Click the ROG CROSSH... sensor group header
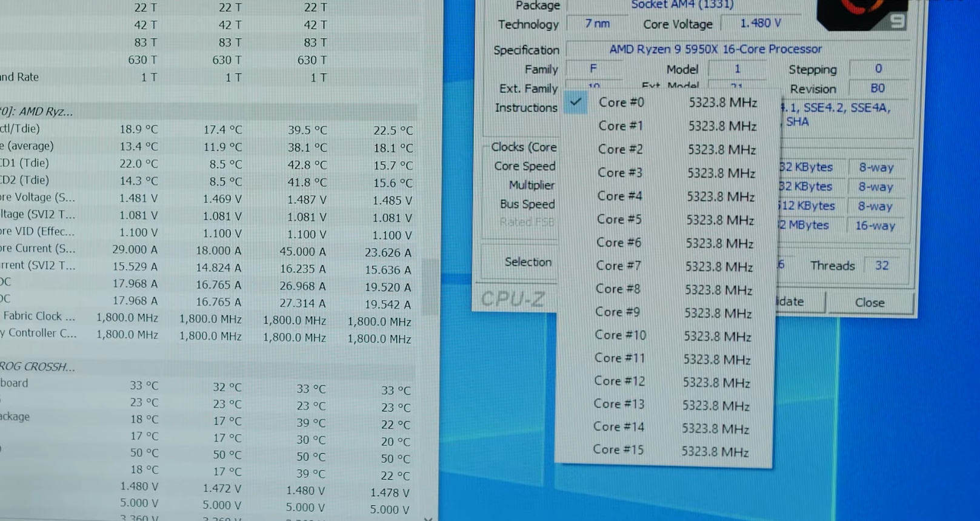980x521 pixels. [38, 366]
